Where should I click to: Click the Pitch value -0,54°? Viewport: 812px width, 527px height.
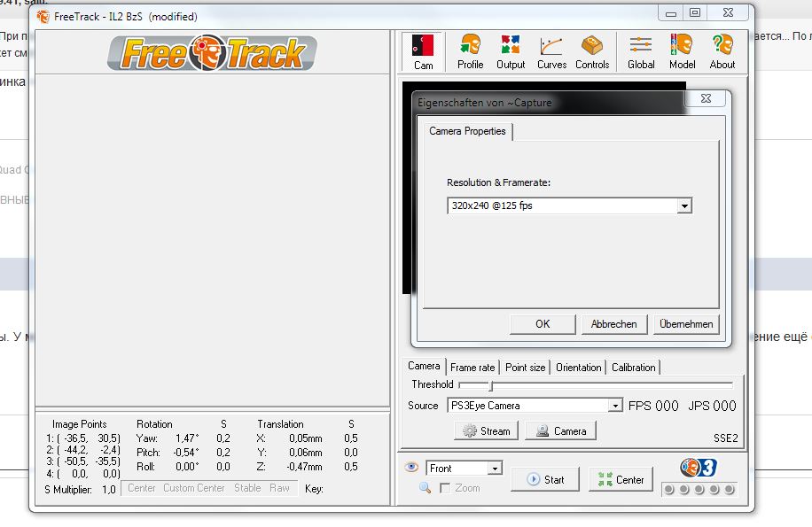click(x=186, y=453)
